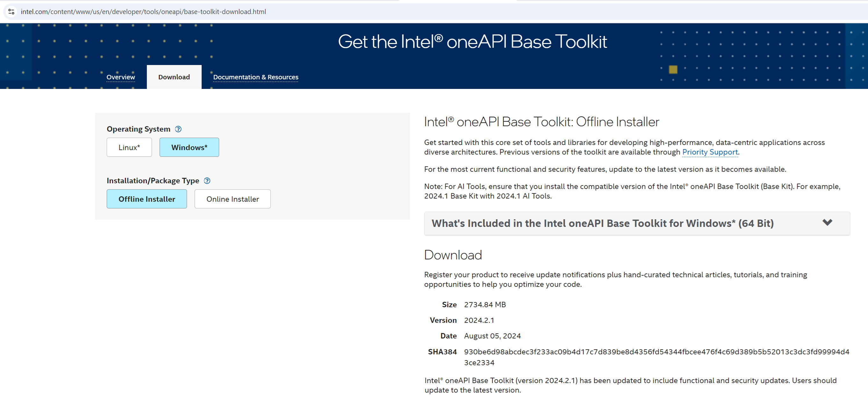The height and width of the screenshot is (399, 868).
Task: Select Linux* operating system option
Action: click(129, 147)
